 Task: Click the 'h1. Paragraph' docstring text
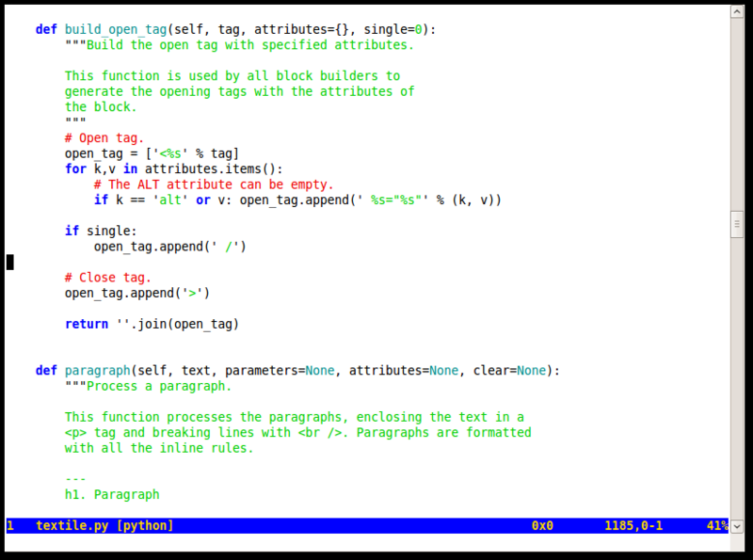112,495
